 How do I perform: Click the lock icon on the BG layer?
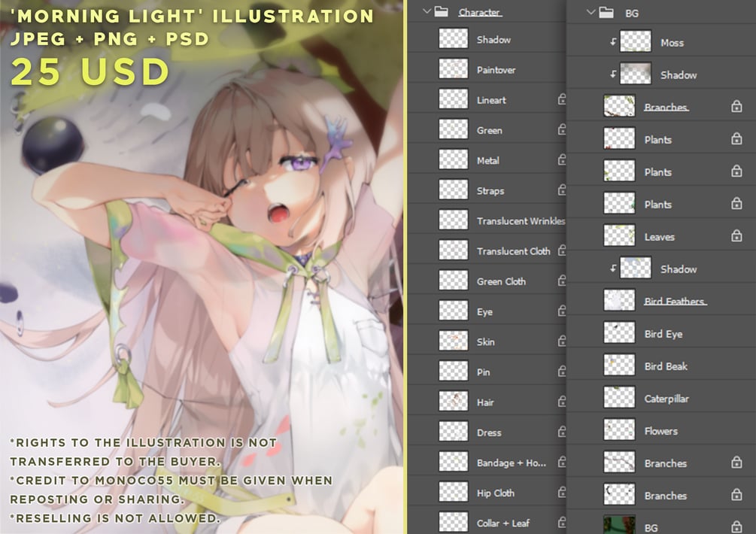[736, 526]
